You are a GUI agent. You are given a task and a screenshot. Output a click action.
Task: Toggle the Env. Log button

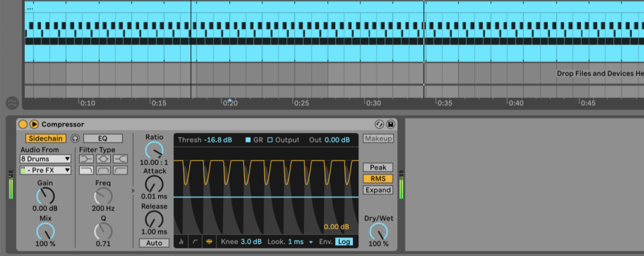tap(343, 242)
